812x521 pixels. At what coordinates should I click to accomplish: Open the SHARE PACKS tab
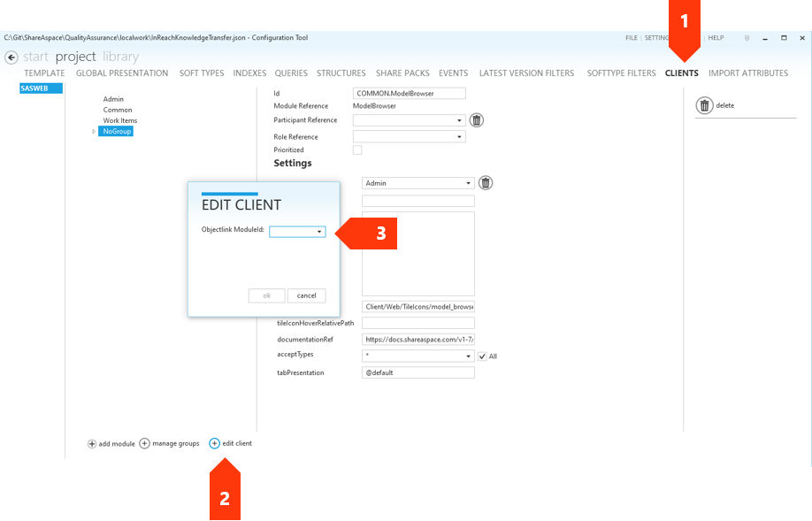pyautogui.click(x=402, y=73)
